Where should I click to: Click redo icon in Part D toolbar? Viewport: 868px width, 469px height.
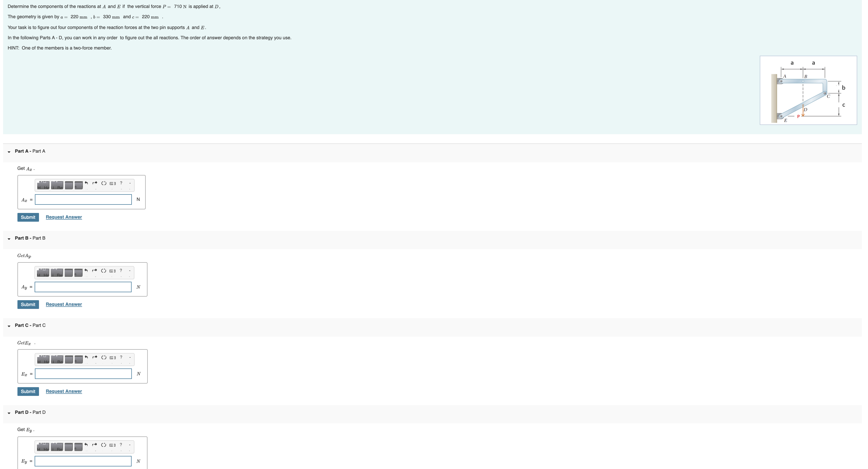tap(94, 445)
